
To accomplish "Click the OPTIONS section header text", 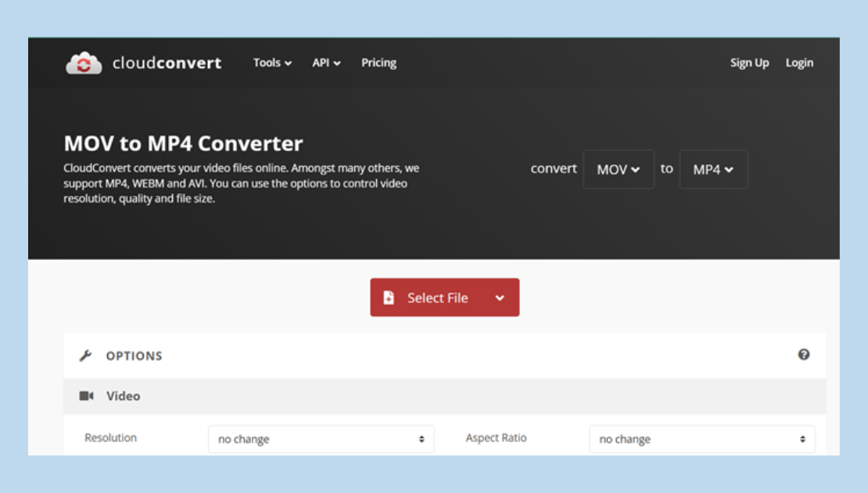I will pyautogui.click(x=134, y=356).
